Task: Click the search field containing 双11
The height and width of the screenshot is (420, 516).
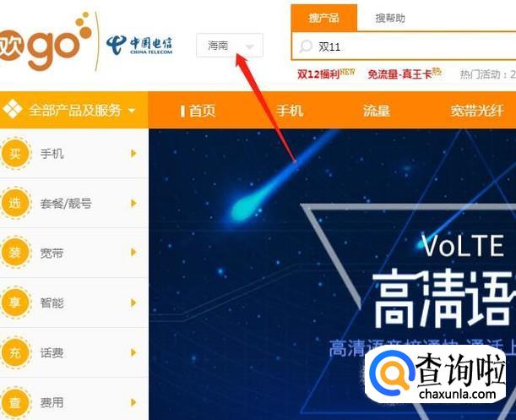Action: coord(404,46)
